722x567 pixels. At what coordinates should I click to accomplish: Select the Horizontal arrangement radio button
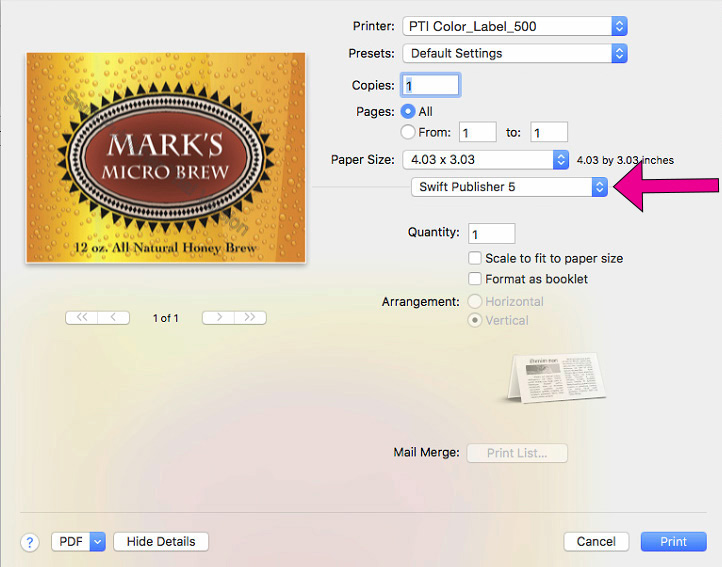tap(475, 302)
